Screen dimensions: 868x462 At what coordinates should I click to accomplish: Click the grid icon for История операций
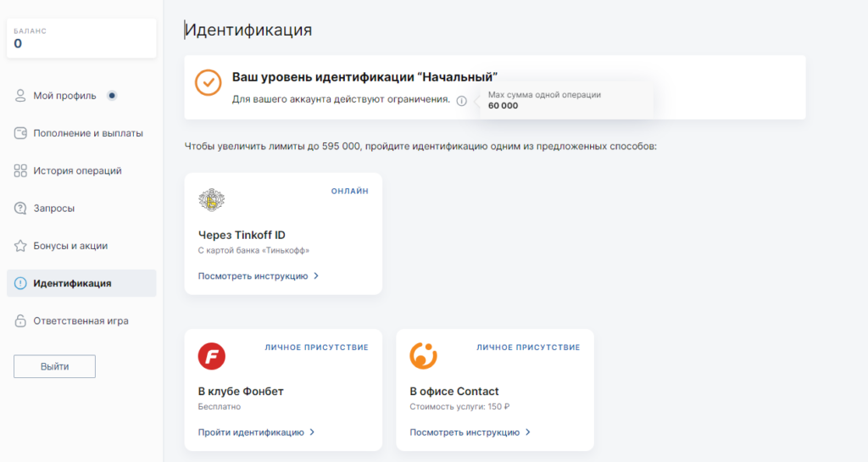coord(20,171)
